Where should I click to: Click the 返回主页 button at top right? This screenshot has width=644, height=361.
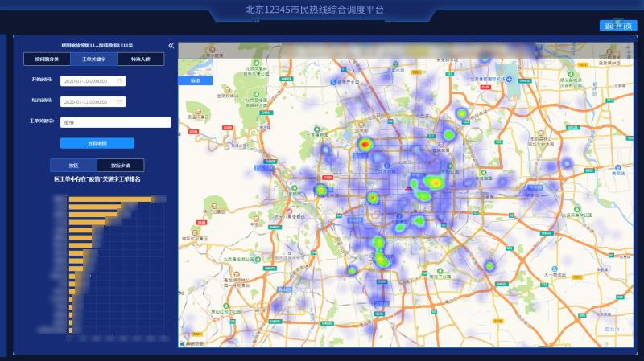[617, 26]
